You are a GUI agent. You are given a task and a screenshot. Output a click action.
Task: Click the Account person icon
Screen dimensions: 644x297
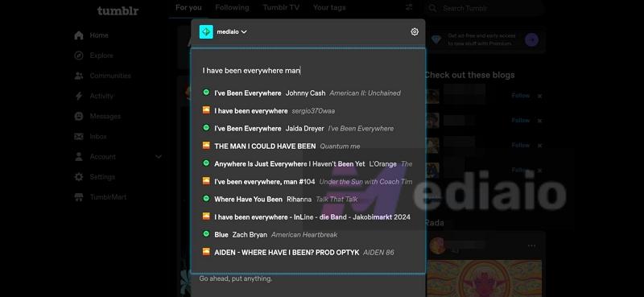pyautogui.click(x=79, y=156)
